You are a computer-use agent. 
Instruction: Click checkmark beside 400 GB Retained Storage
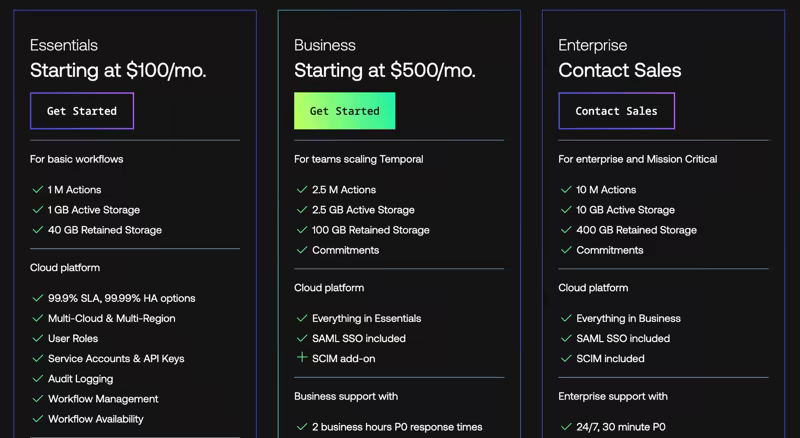point(566,230)
